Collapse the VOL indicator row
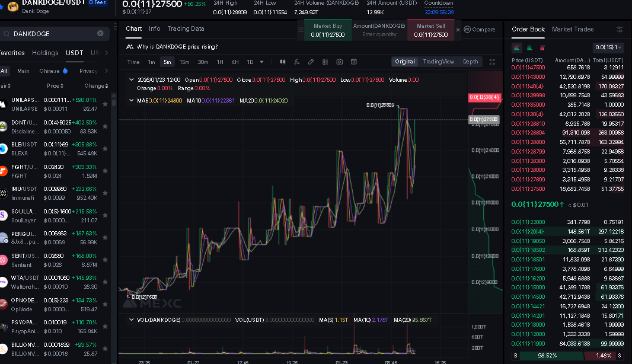632x364 pixels. point(132,320)
